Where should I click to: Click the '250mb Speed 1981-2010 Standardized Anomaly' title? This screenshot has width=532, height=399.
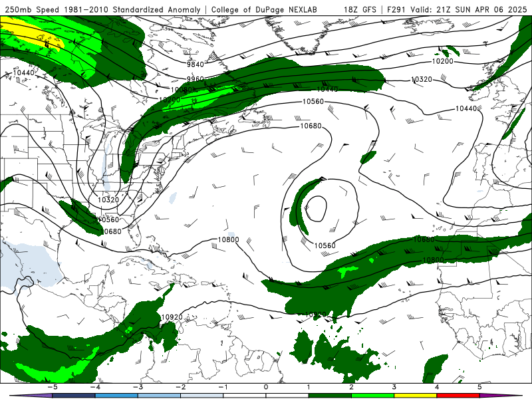pos(102,10)
